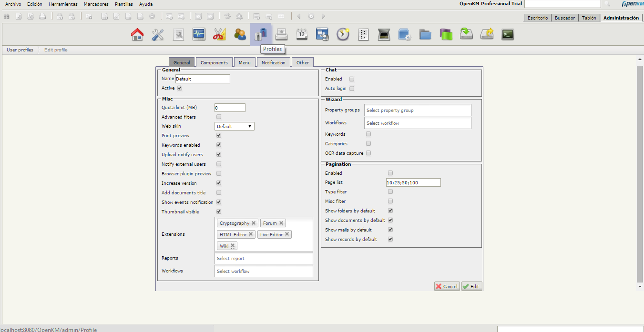Open the Select report dropdown

pyautogui.click(x=264, y=258)
